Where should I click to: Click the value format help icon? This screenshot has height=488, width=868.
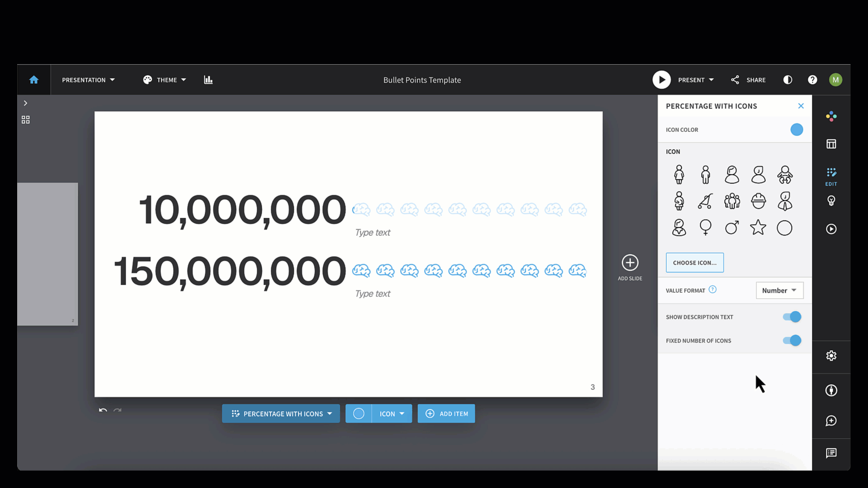click(712, 290)
